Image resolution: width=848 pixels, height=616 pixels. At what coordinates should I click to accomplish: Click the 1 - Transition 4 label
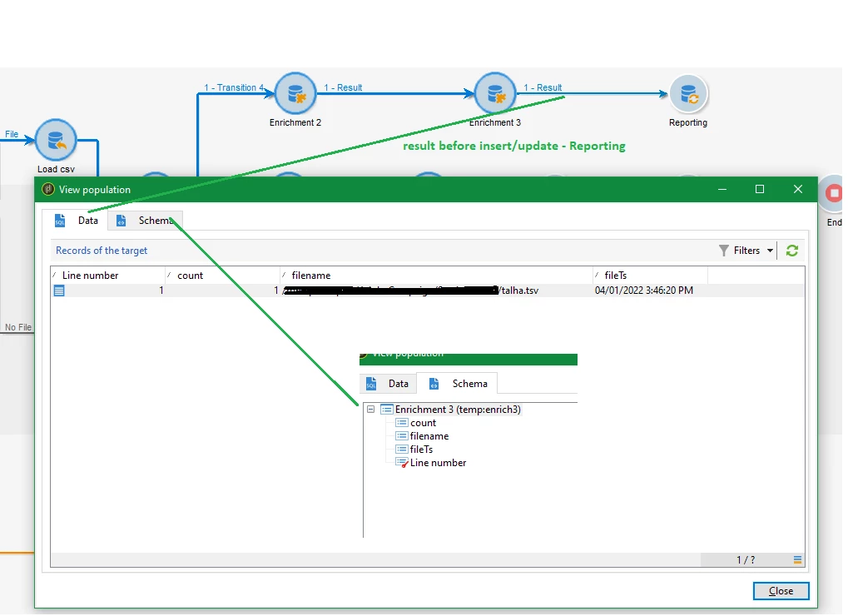(x=234, y=87)
